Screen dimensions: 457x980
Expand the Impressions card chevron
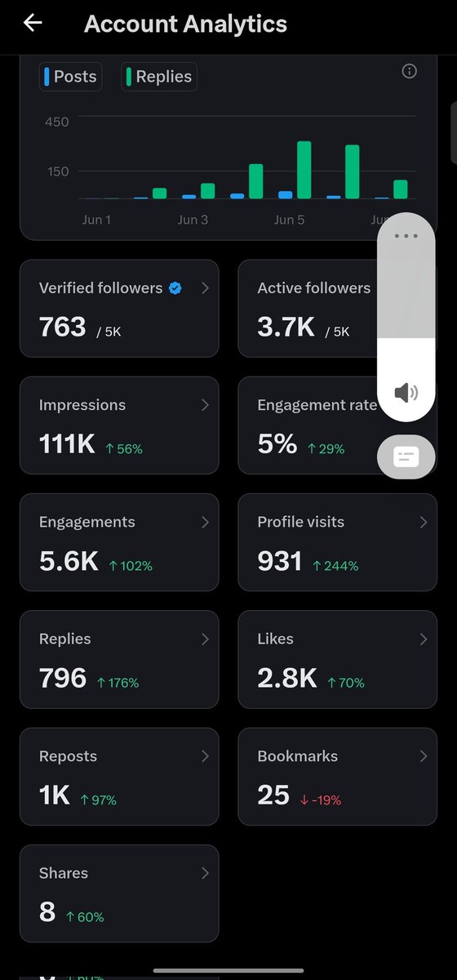pos(205,405)
